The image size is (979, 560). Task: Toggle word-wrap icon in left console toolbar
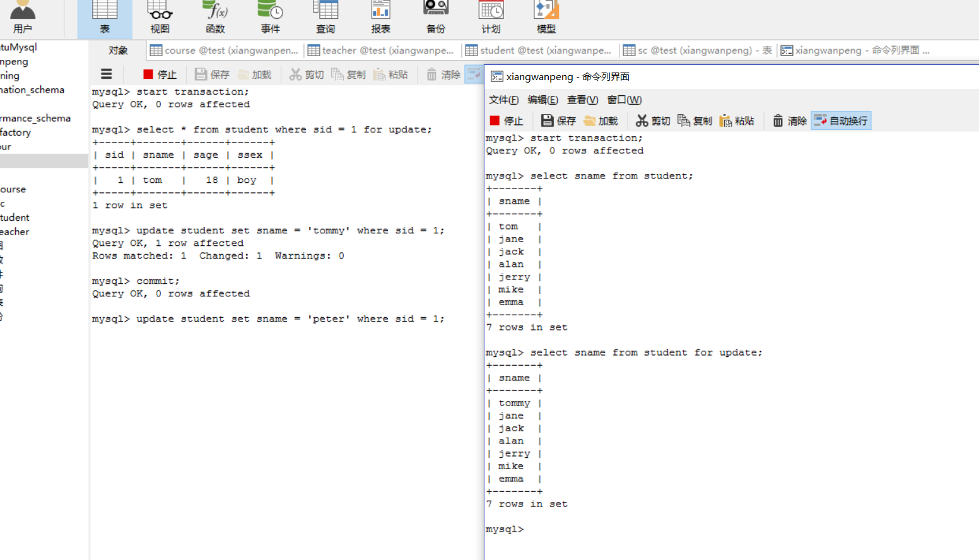point(474,74)
